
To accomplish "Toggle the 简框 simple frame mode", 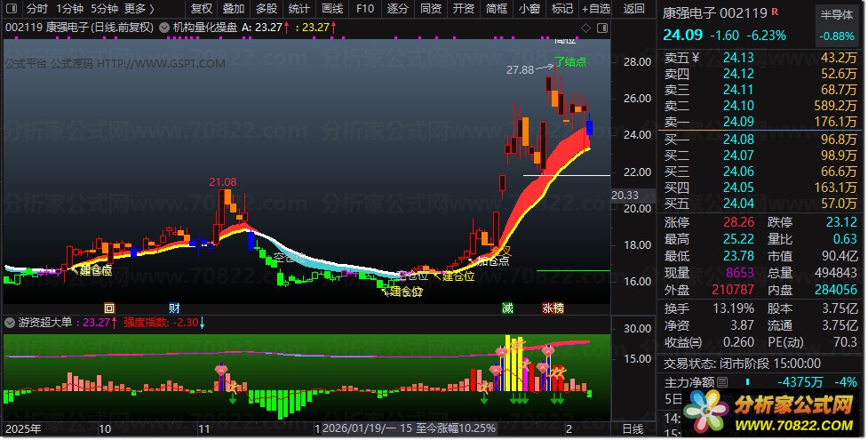I will [x=497, y=8].
